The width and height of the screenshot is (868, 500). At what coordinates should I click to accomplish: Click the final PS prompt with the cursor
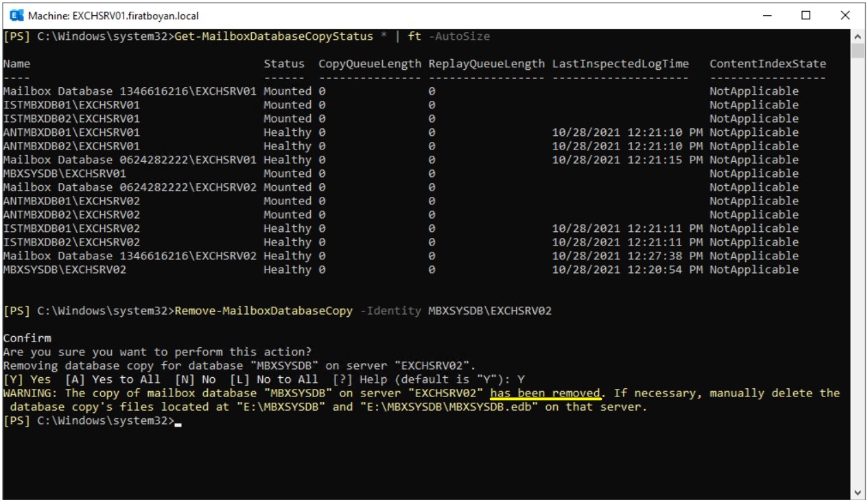[92, 420]
